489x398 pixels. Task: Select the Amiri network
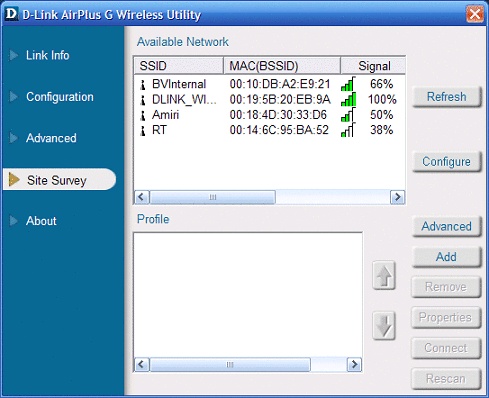click(269, 115)
